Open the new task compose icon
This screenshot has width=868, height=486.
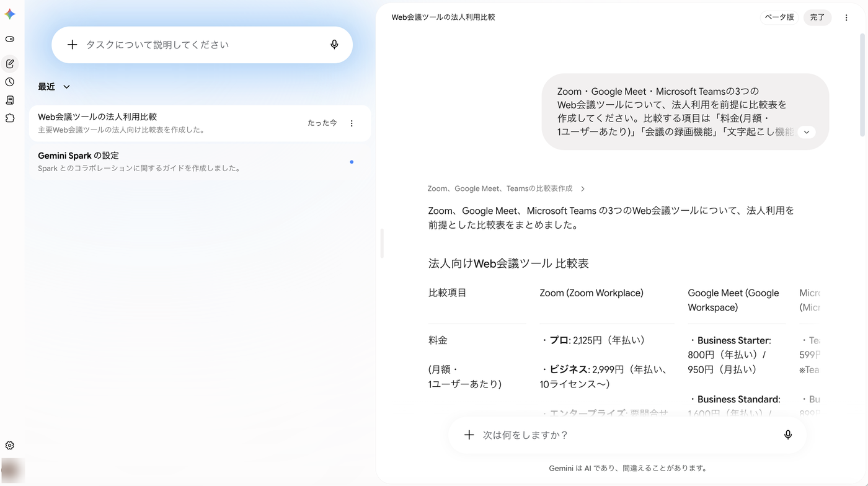point(10,64)
